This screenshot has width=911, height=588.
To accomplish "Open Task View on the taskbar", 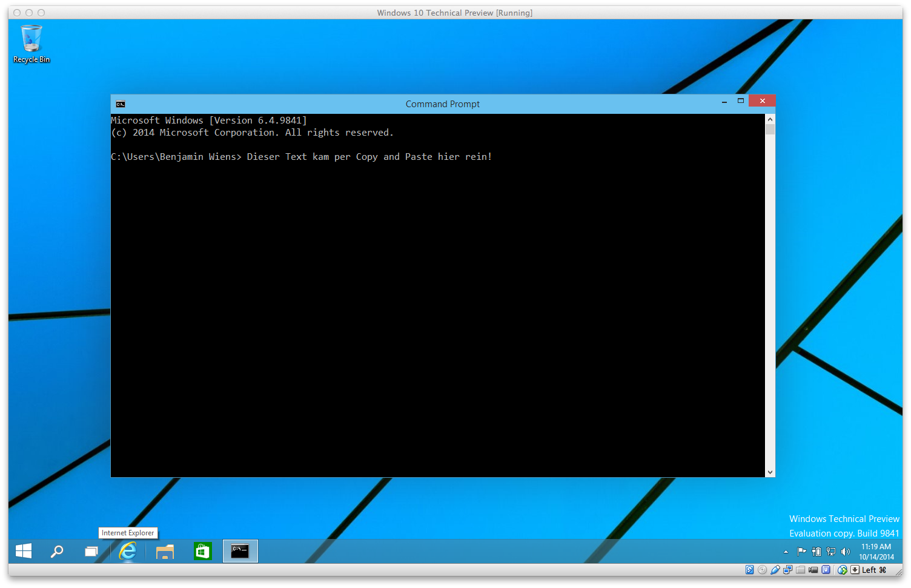I will (x=91, y=551).
